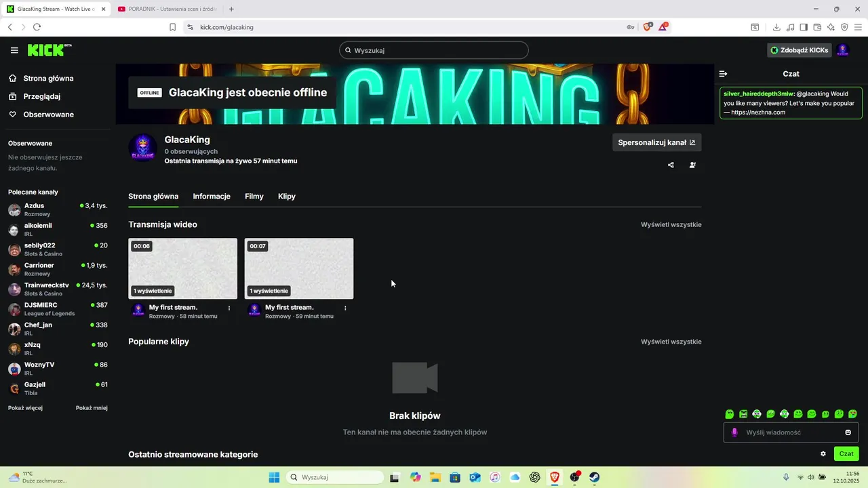Screen dimensions: 868x488
Task: Click Pokaż mniej under recommended channels
Action: (x=92, y=408)
